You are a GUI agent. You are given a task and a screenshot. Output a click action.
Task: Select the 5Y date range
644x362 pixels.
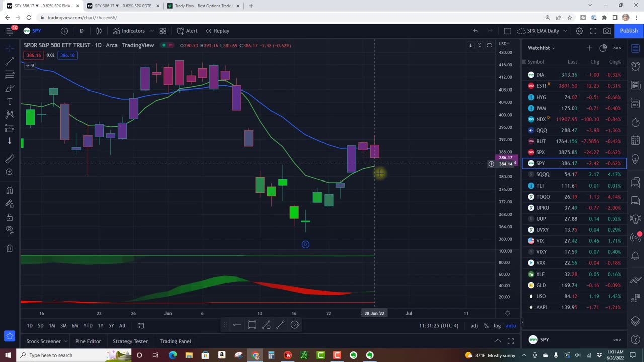[x=111, y=326]
